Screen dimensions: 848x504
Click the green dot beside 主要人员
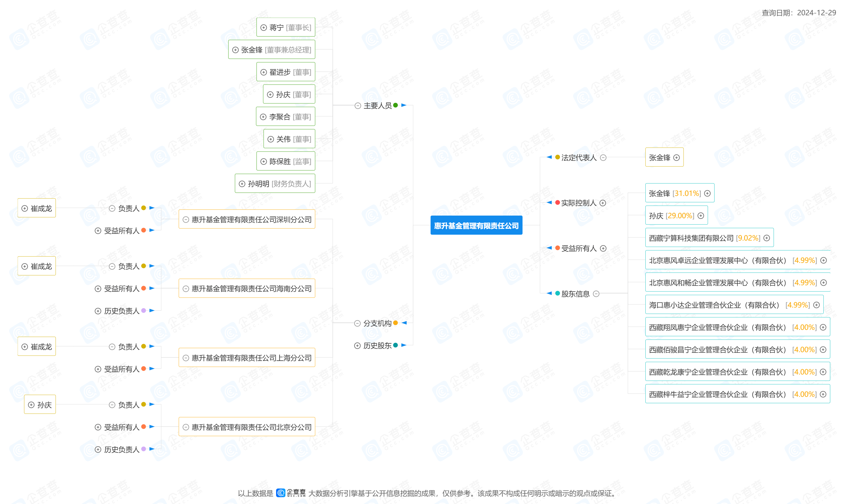point(395,105)
